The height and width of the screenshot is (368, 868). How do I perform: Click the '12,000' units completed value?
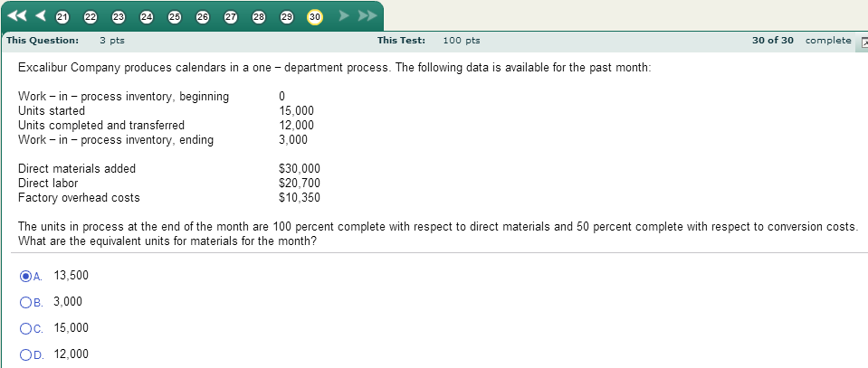296,126
